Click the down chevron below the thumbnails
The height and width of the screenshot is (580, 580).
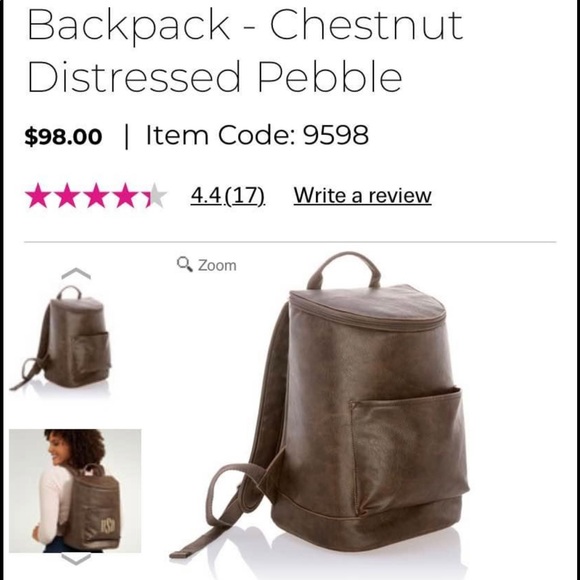click(76, 559)
